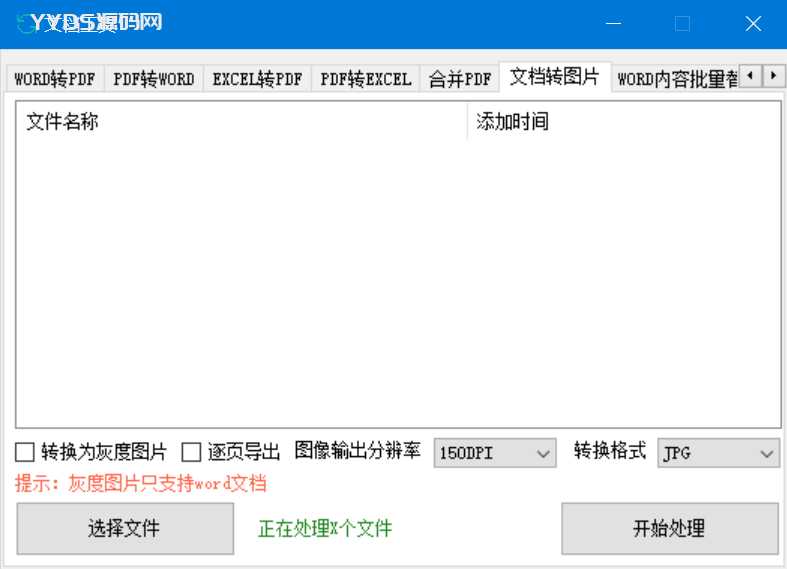The image size is (787, 569).
Task: Open the PDF转WORD tab
Action: [154, 79]
